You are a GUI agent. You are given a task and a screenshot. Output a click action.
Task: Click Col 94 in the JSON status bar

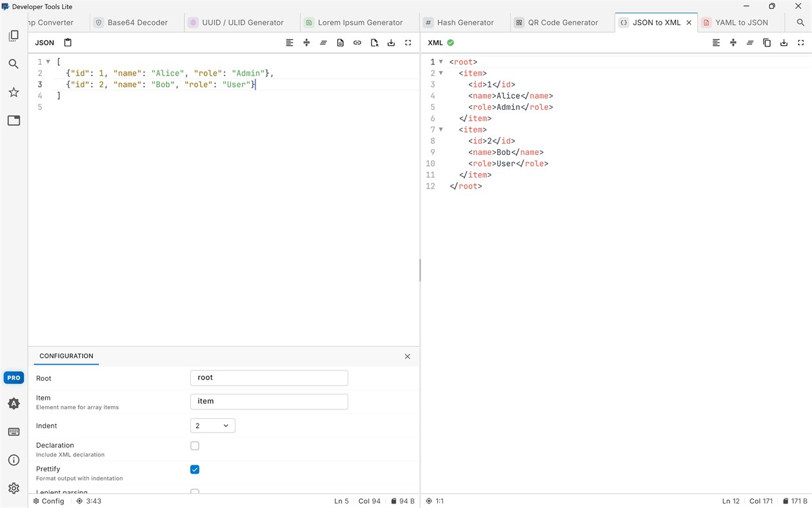point(370,501)
